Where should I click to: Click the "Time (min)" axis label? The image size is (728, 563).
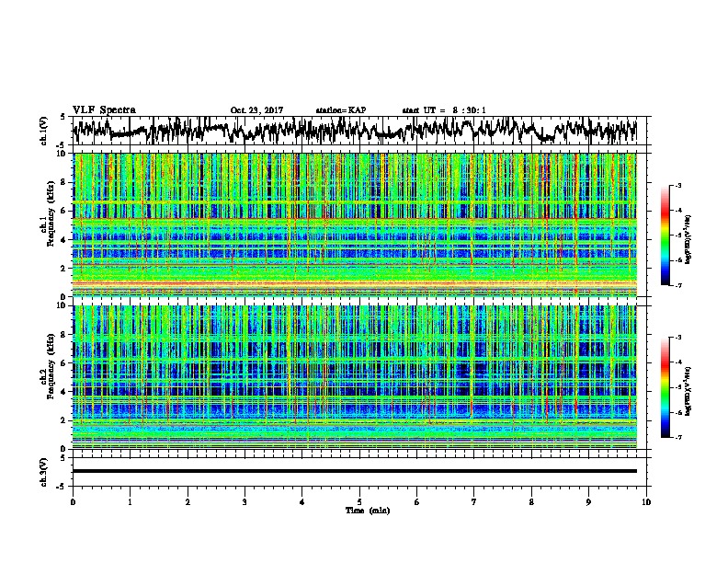click(368, 511)
